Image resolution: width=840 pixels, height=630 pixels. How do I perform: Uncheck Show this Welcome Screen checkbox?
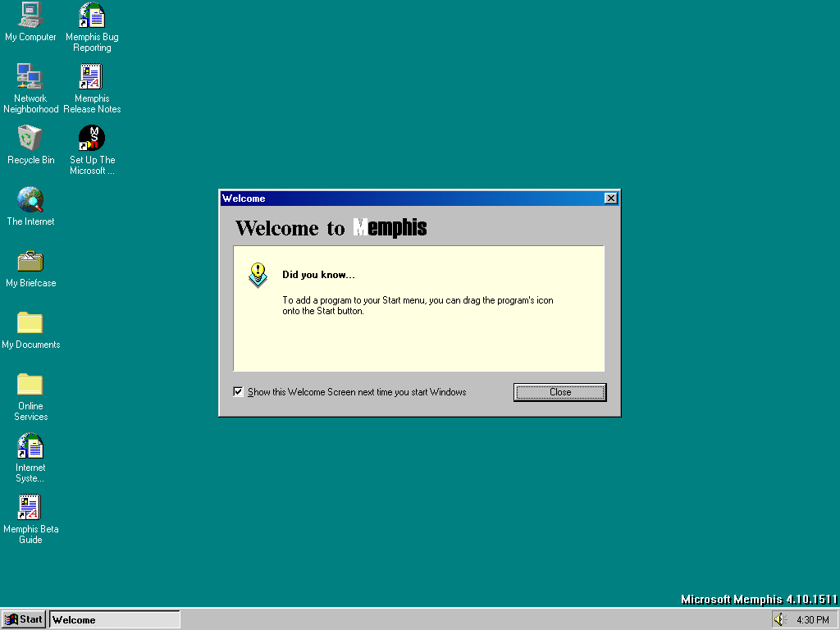coord(239,391)
